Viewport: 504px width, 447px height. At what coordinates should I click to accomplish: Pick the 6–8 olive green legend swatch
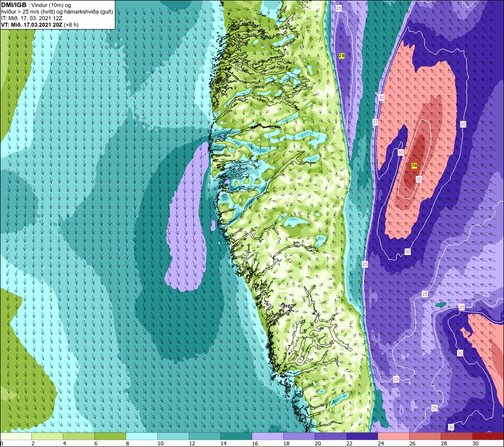(x=110, y=436)
